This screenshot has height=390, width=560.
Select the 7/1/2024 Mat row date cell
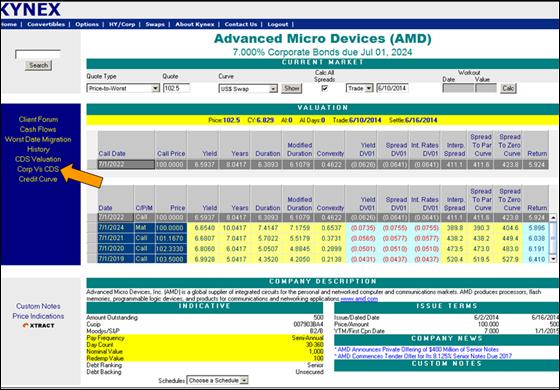coord(116,228)
